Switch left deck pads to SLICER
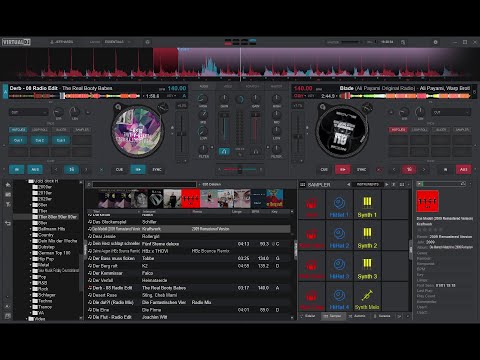 (x=61, y=130)
